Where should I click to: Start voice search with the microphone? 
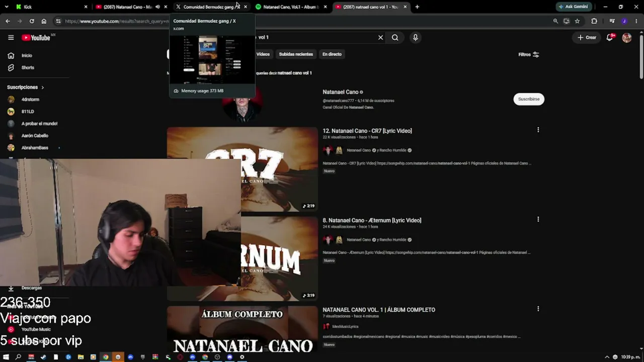click(x=415, y=37)
